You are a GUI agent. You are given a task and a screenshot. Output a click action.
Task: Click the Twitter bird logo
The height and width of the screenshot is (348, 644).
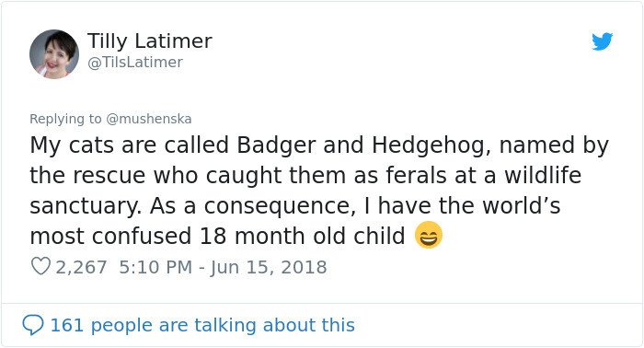(x=602, y=41)
